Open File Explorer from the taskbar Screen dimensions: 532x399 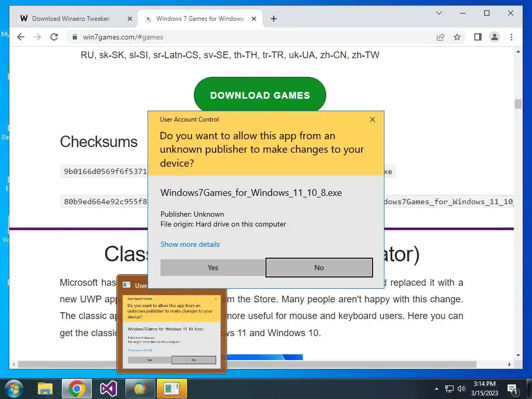coord(45,389)
